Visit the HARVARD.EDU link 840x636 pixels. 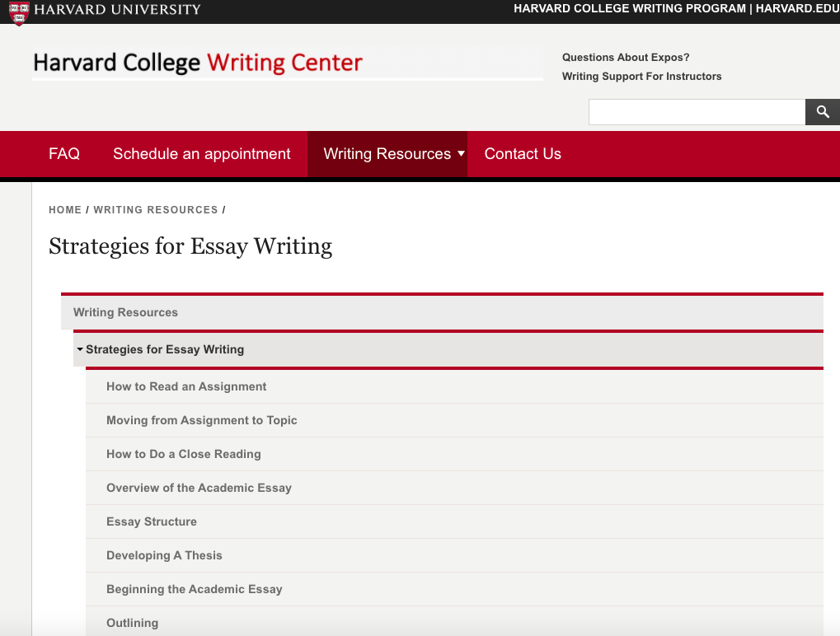point(798,8)
